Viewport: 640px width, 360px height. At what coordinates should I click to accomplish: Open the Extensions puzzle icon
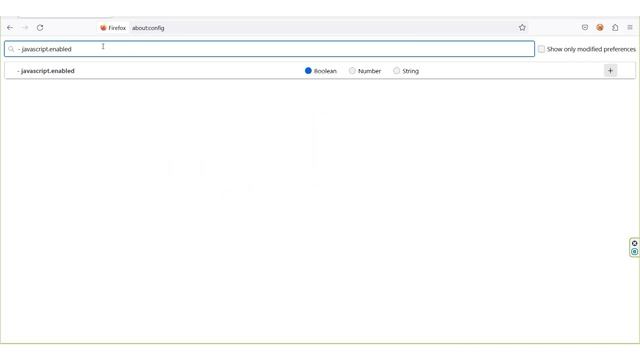[615, 27]
